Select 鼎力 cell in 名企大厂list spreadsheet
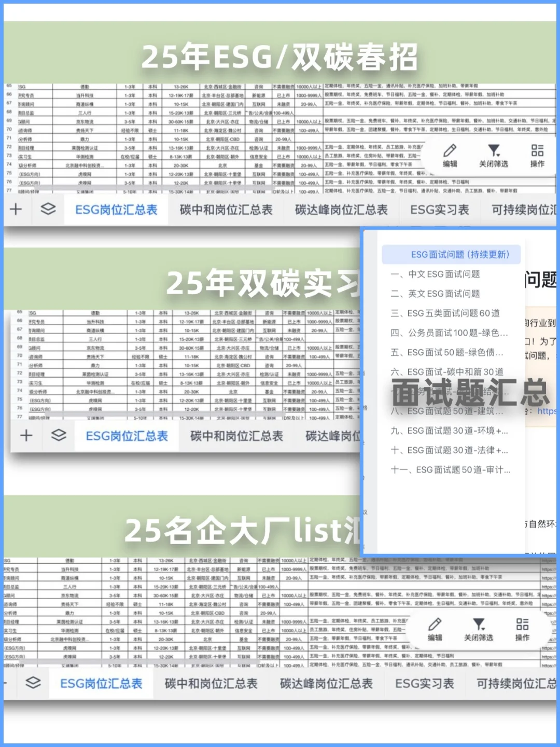This screenshot has height=747, width=560. [x=70, y=613]
